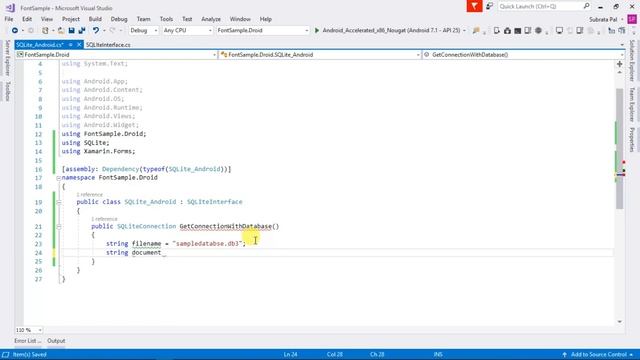The width and height of the screenshot is (640, 360).
Task: Open the Analyze menu
Action: [211, 19]
